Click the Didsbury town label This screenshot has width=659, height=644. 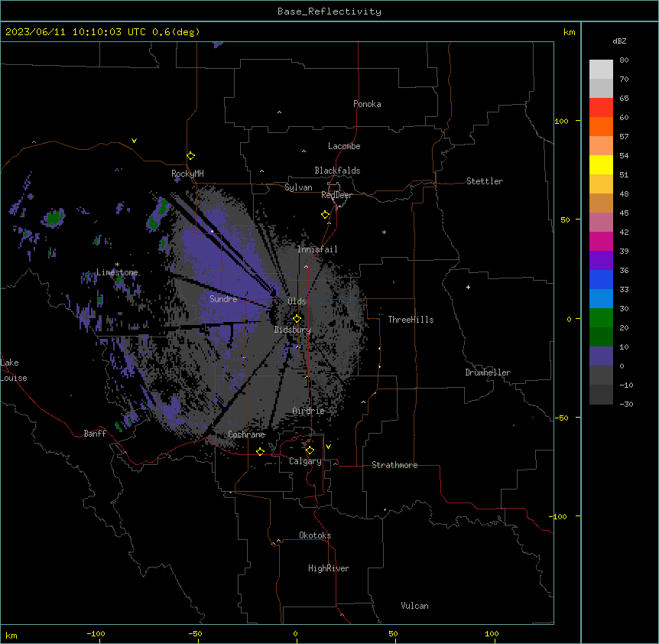293,330
